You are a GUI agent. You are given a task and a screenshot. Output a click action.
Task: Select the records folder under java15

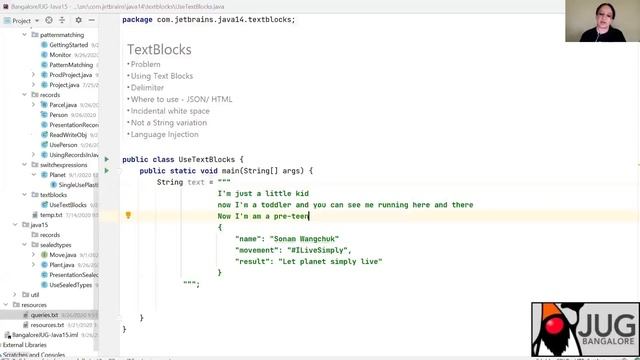[50, 235]
